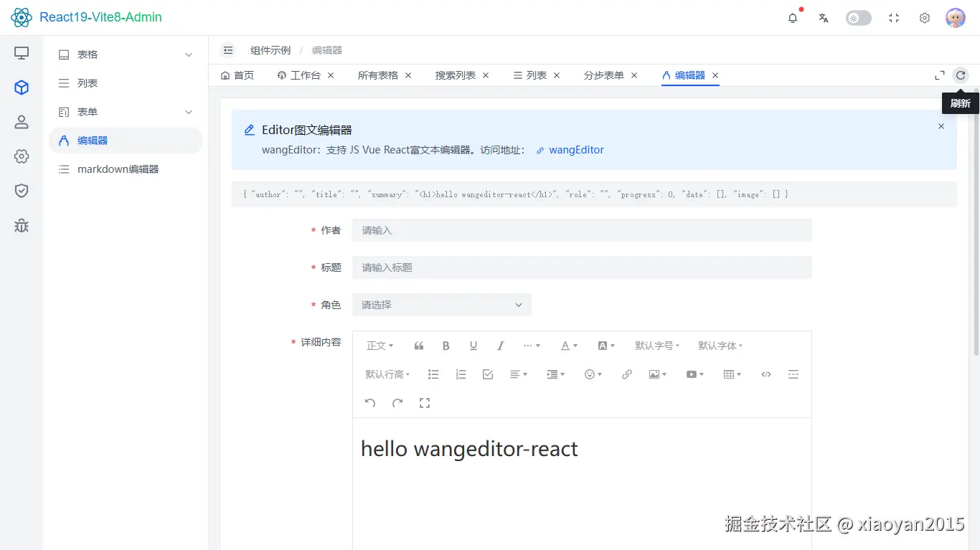
Task: Insert a todo checkbox list
Action: coord(488,374)
